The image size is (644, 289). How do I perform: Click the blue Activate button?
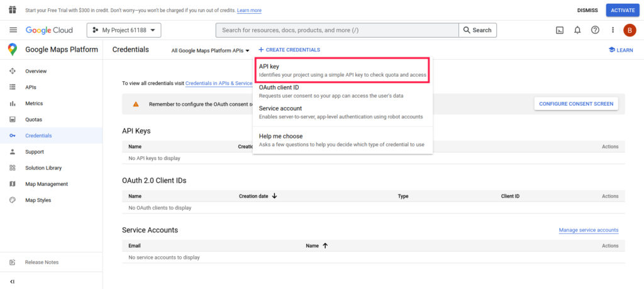tap(621, 10)
